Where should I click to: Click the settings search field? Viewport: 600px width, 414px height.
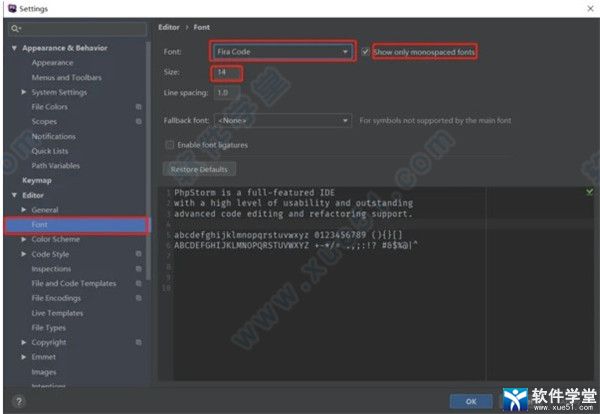click(77, 29)
